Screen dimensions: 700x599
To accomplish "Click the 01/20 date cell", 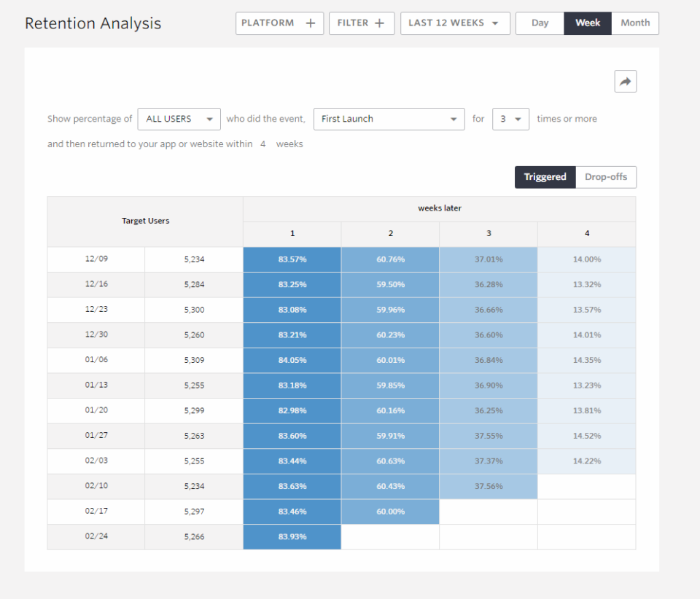I will click(x=96, y=411).
